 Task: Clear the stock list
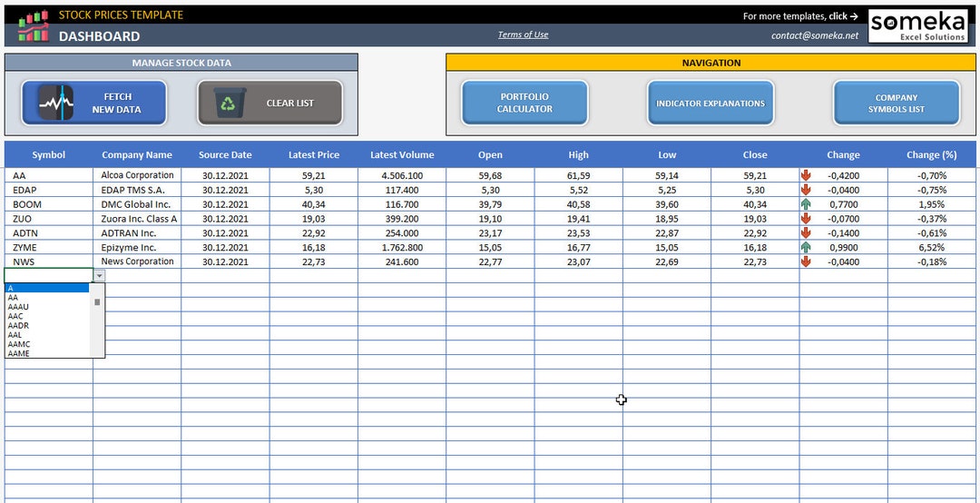click(x=270, y=103)
